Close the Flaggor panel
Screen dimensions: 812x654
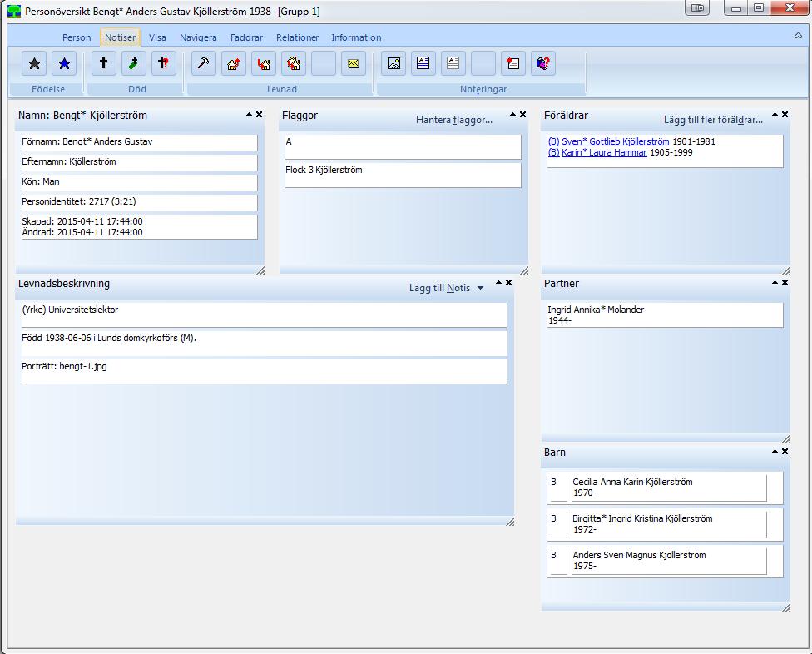[x=522, y=115]
